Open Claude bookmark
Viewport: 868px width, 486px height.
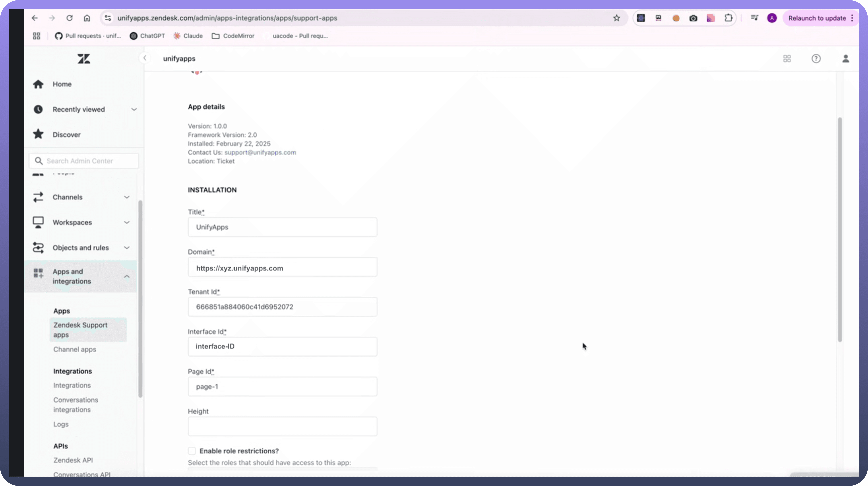[x=188, y=36]
